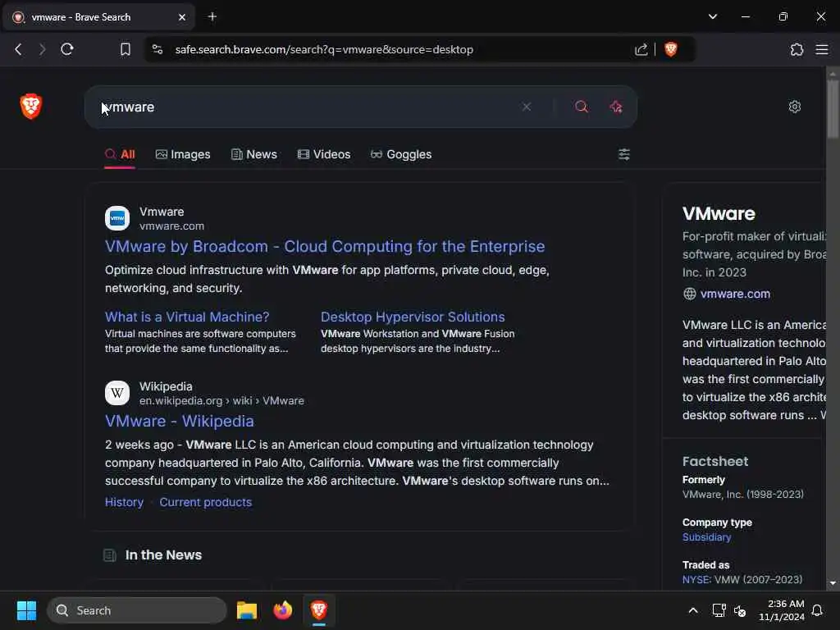Open a new tab with the plus button
The height and width of the screenshot is (630, 840).
coord(212,16)
